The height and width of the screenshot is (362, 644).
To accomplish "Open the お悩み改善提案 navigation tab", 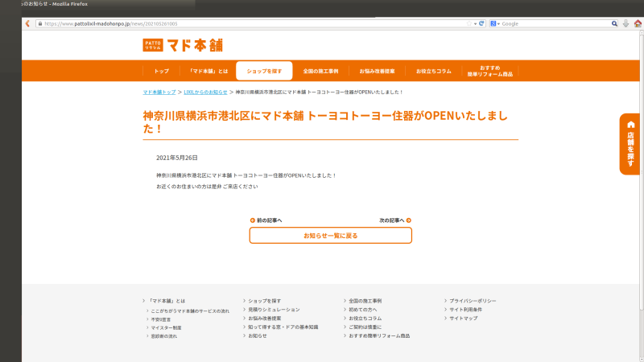I will [377, 71].
